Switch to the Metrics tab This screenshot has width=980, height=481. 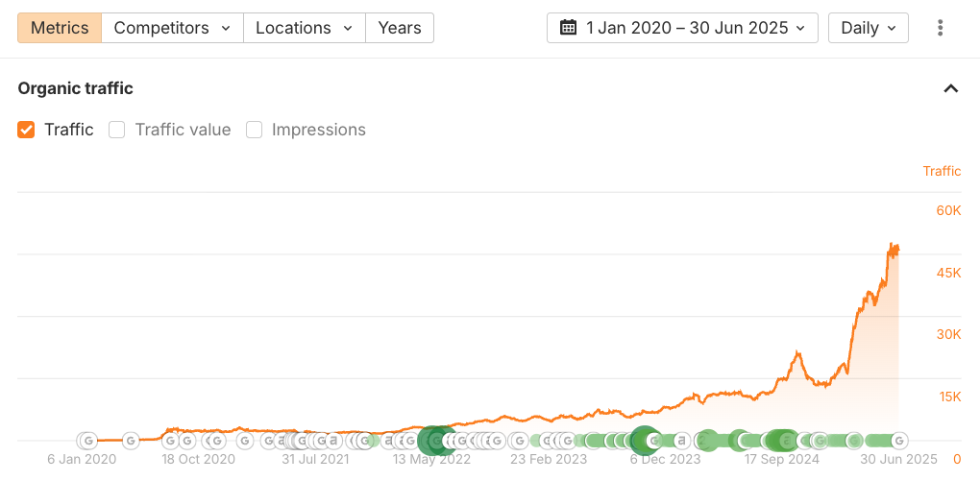point(60,28)
